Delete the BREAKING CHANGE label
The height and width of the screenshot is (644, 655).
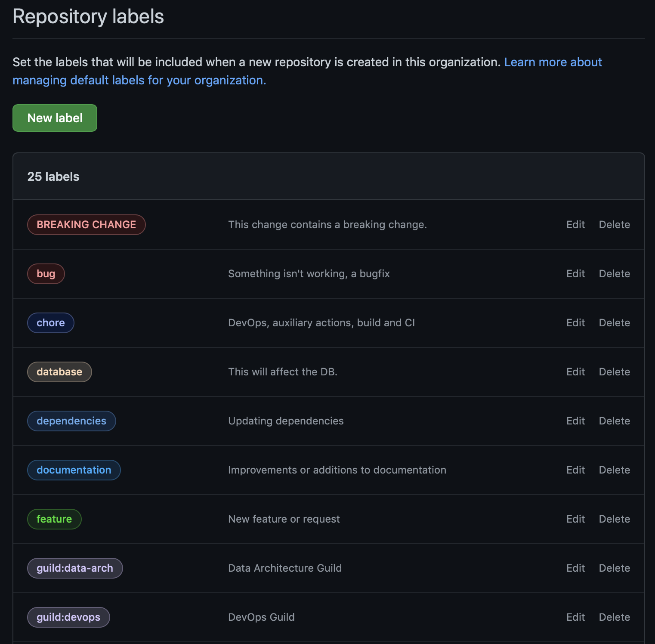point(614,225)
